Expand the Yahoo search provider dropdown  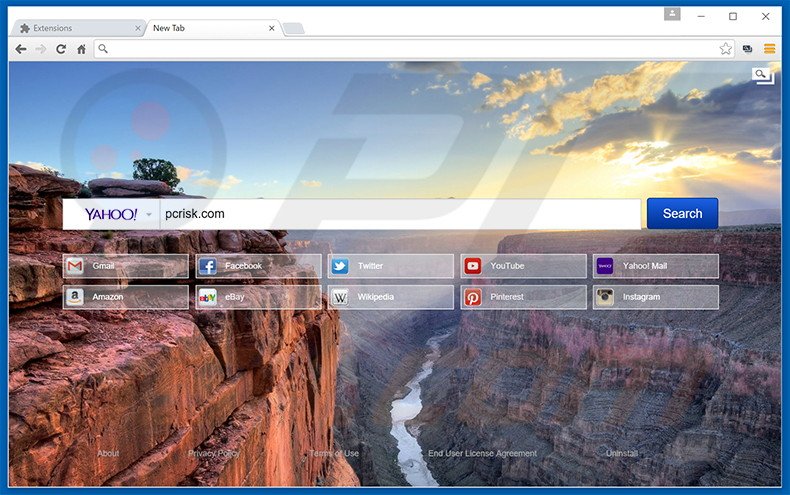(x=149, y=214)
